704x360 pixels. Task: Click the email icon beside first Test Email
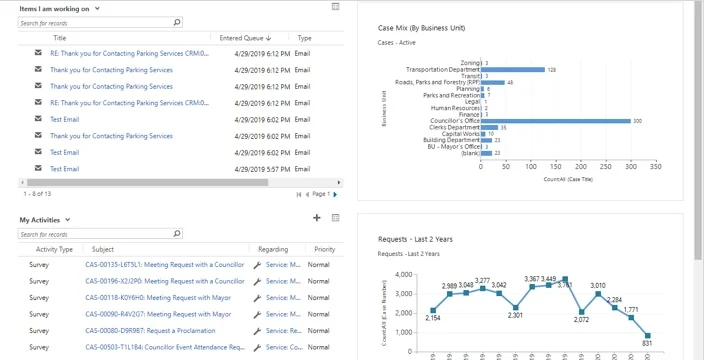tap(38, 119)
